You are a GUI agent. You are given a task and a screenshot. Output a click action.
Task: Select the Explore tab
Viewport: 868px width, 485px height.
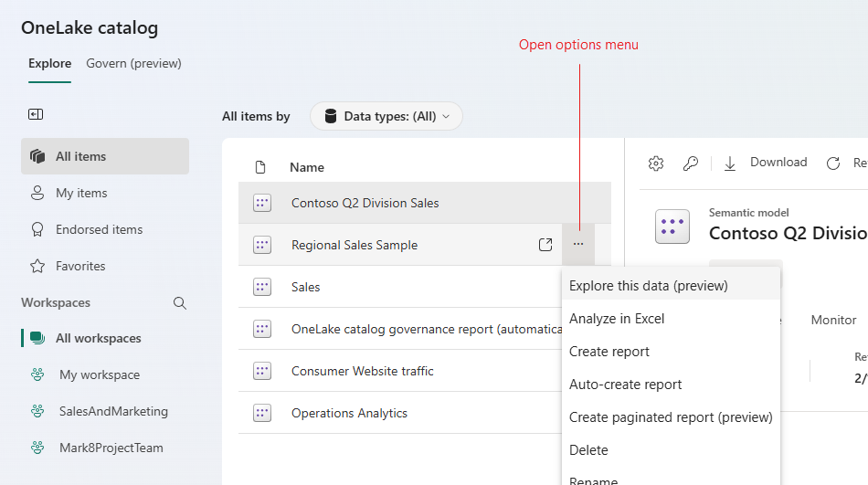(49, 64)
